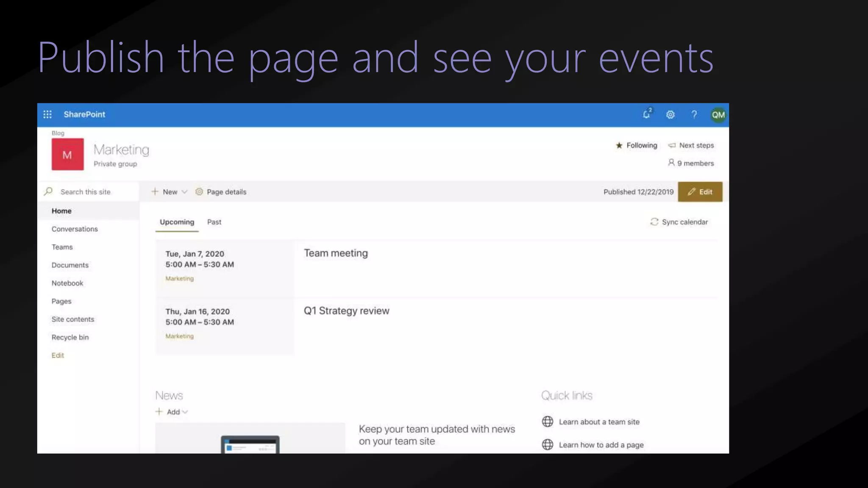Click the Marketing site title
The height and width of the screenshot is (488, 868).
(121, 150)
